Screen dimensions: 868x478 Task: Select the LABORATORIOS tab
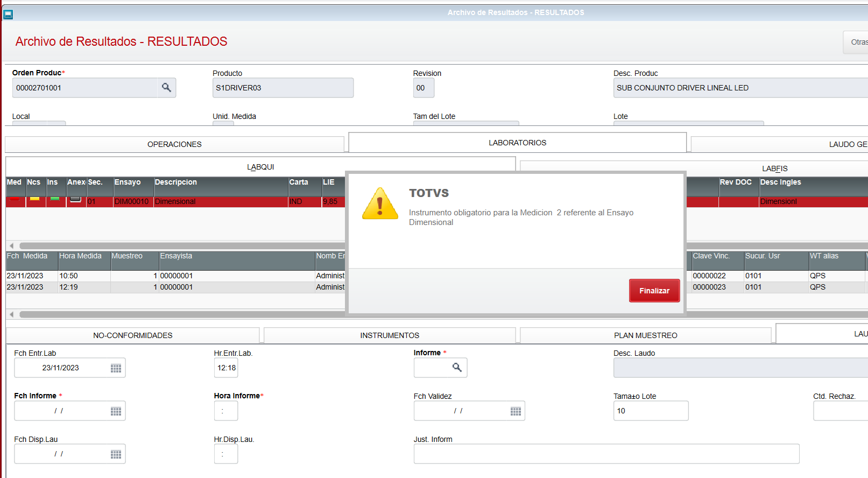coord(517,143)
